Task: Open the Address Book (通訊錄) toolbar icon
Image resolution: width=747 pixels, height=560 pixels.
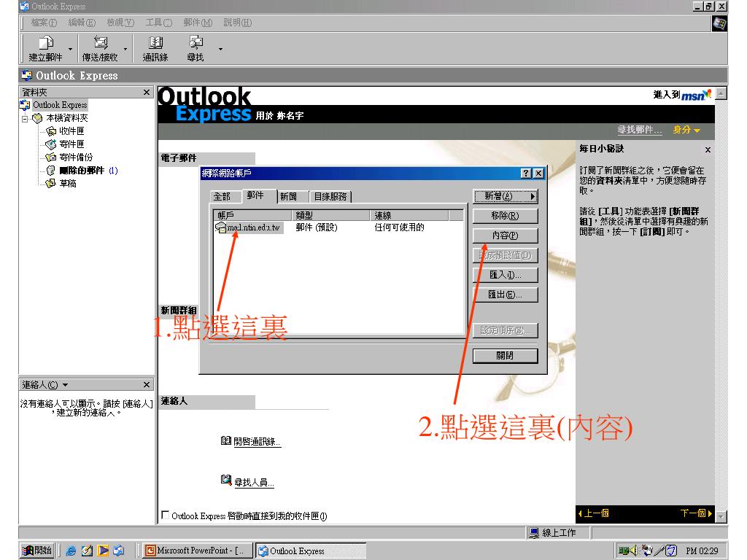Action: coord(155,43)
